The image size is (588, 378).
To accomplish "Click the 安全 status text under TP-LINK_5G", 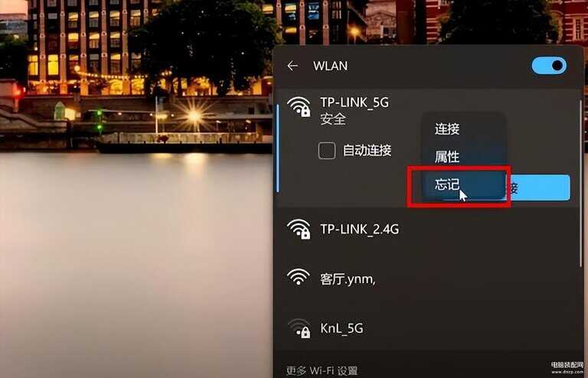I will coord(332,119).
